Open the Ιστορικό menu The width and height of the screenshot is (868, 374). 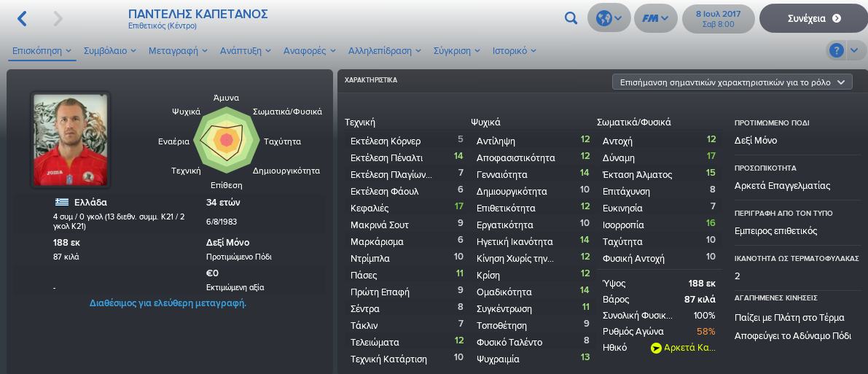[x=515, y=50]
